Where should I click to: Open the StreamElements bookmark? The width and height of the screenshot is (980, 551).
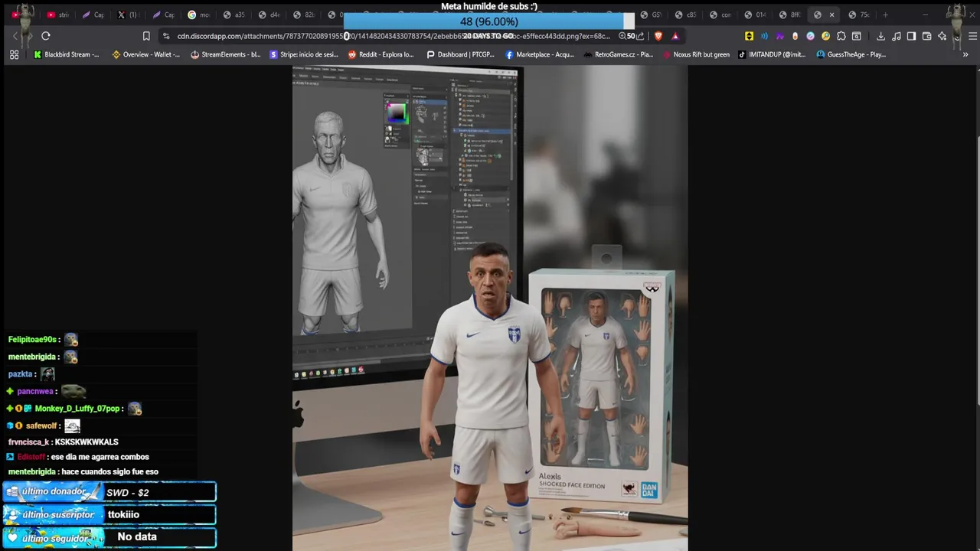point(226,54)
